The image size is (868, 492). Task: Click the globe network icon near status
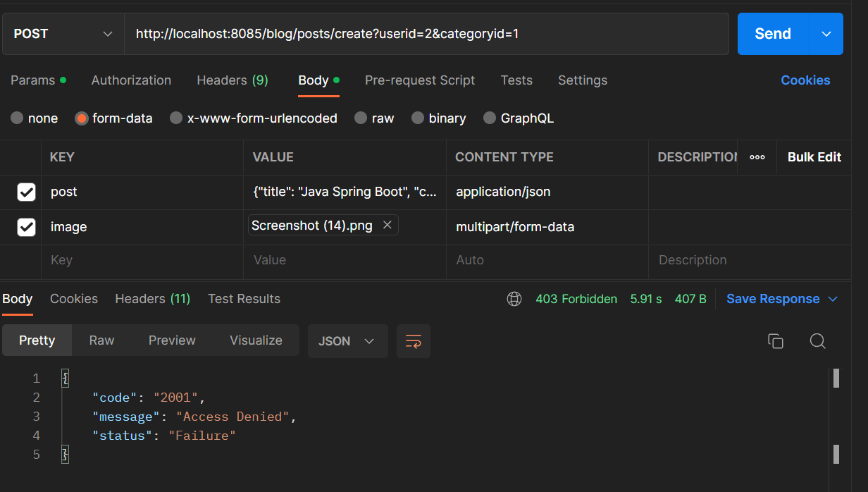point(514,299)
